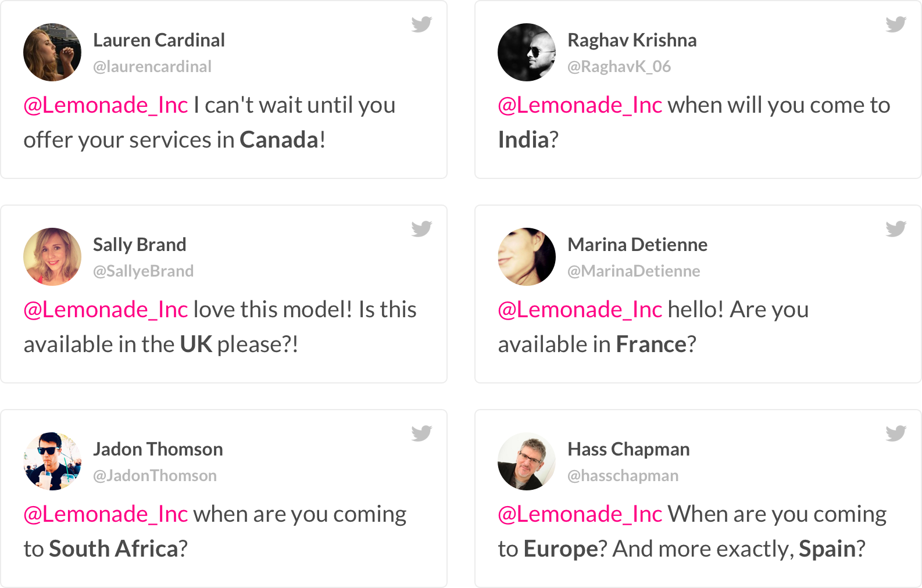Viewport: 922px width, 588px height.
Task: Click Twitter bird icon on Sally Brand's tweet
Action: click(421, 229)
